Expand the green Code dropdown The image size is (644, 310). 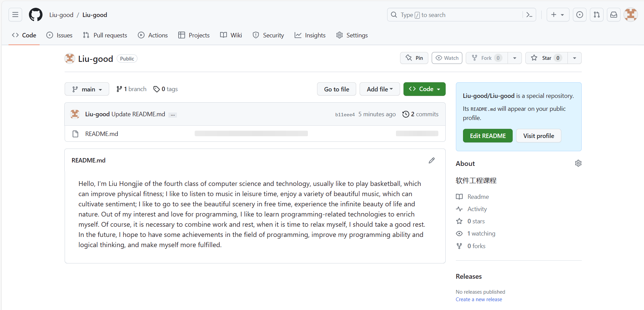[x=424, y=89]
